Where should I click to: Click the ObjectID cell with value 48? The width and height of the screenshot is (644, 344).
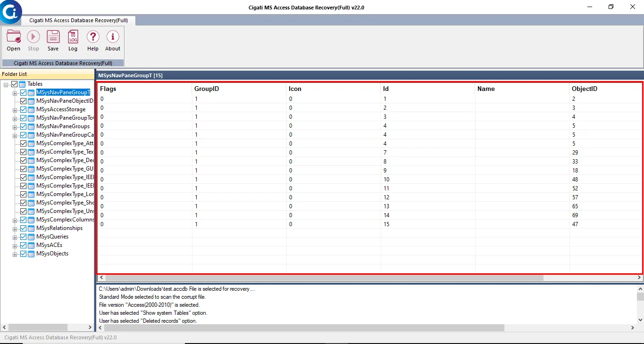[606, 180]
